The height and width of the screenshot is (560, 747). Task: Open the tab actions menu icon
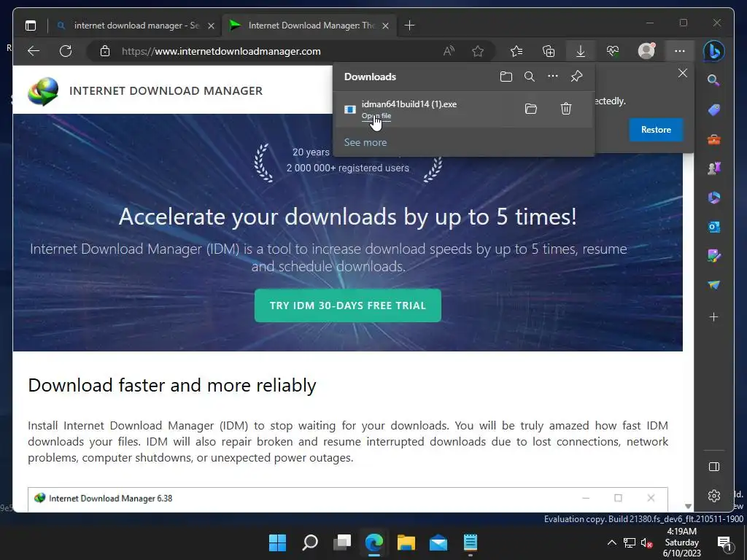pos(31,26)
